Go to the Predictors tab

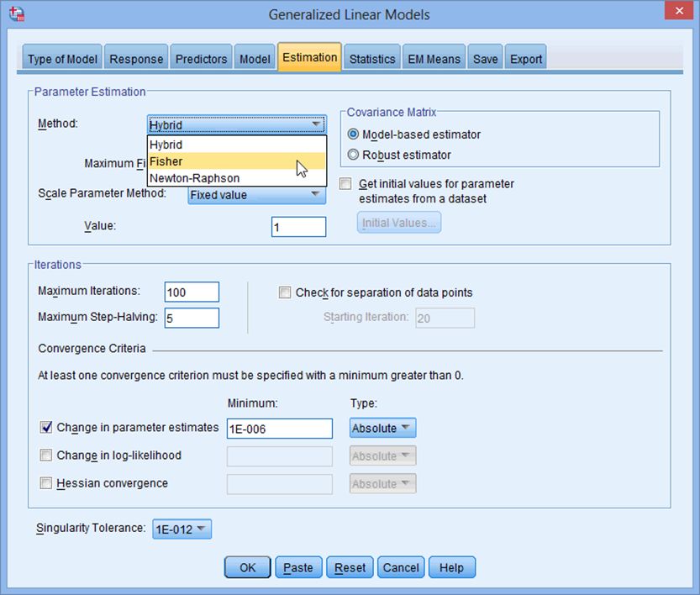click(x=201, y=59)
